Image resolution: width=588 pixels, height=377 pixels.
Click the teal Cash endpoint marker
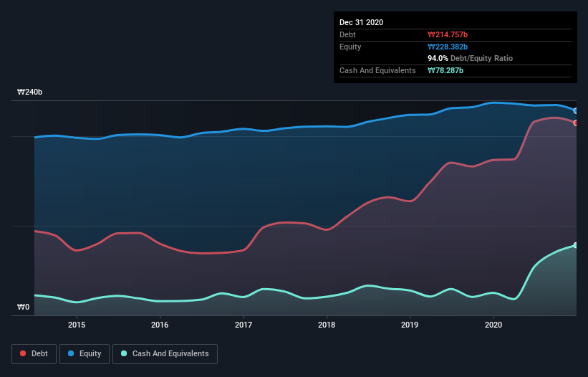(x=576, y=245)
